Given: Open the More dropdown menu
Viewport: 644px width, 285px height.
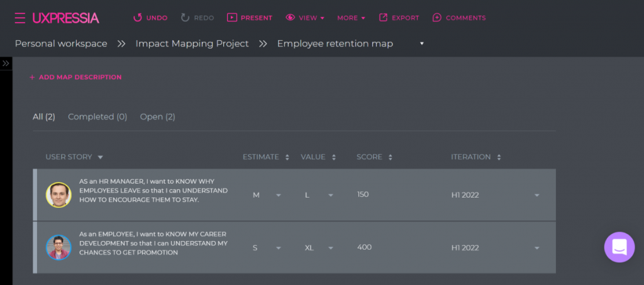Looking at the screenshot, I should click(x=351, y=18).
